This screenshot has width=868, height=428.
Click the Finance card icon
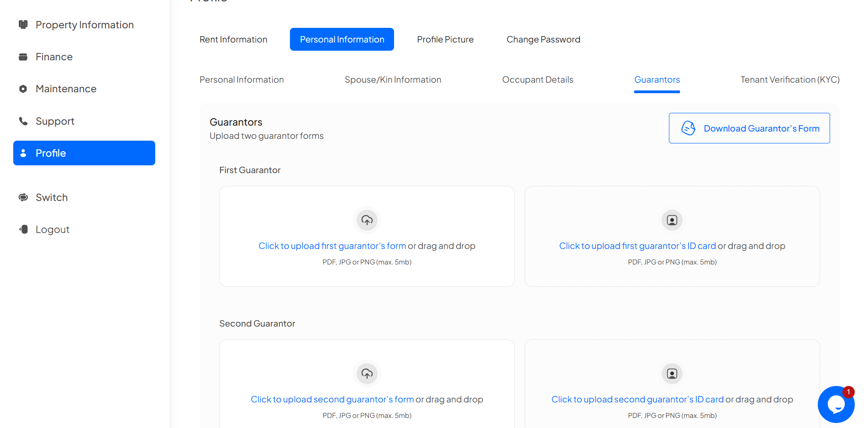23,57
